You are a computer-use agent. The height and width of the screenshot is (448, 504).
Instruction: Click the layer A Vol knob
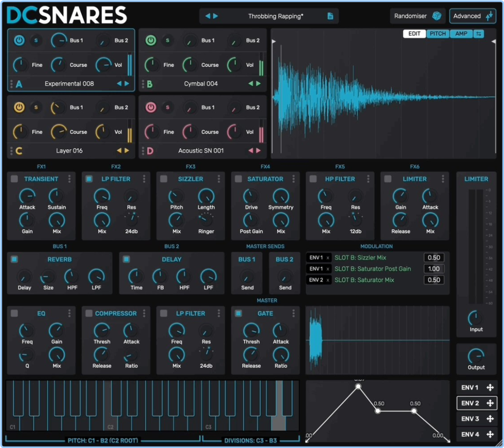[103, 65]
